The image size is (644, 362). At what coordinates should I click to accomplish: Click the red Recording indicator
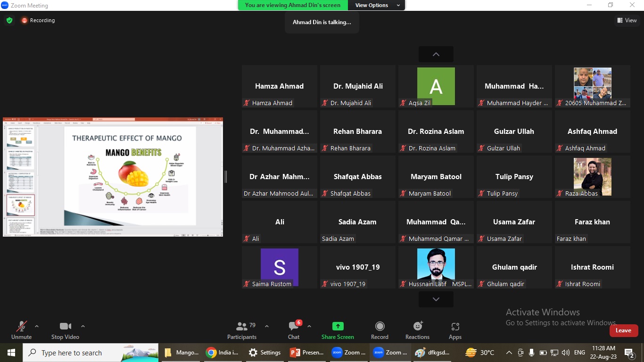(x=38, y=20)
